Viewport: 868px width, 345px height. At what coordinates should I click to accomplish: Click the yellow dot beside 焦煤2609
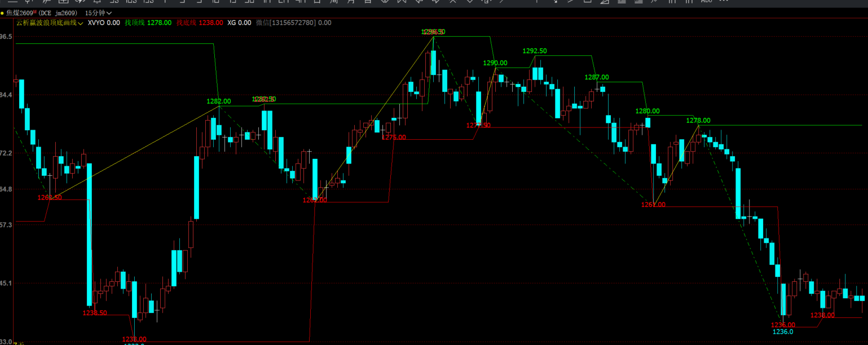pyautogui.click(x=2, y=12)
